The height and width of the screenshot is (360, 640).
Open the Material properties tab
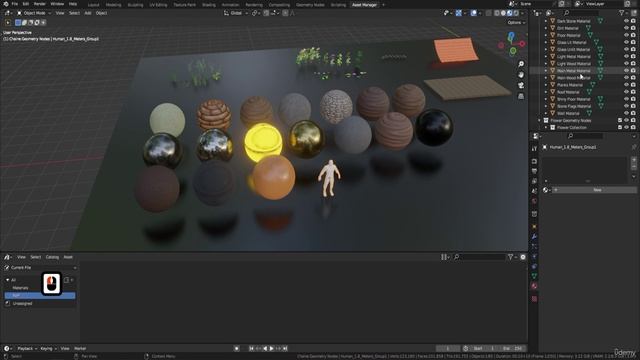tap(534, 286)
